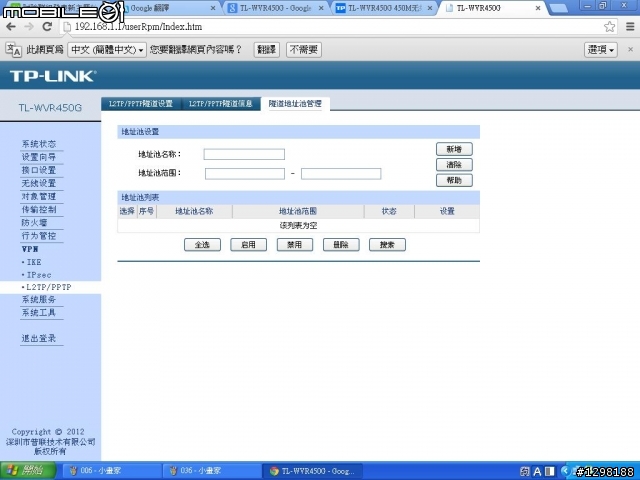Open 对象管理 in the sidebar
The width and height of the screenshot is (640, 480).
pyautogui.click(x=39, y=196)
